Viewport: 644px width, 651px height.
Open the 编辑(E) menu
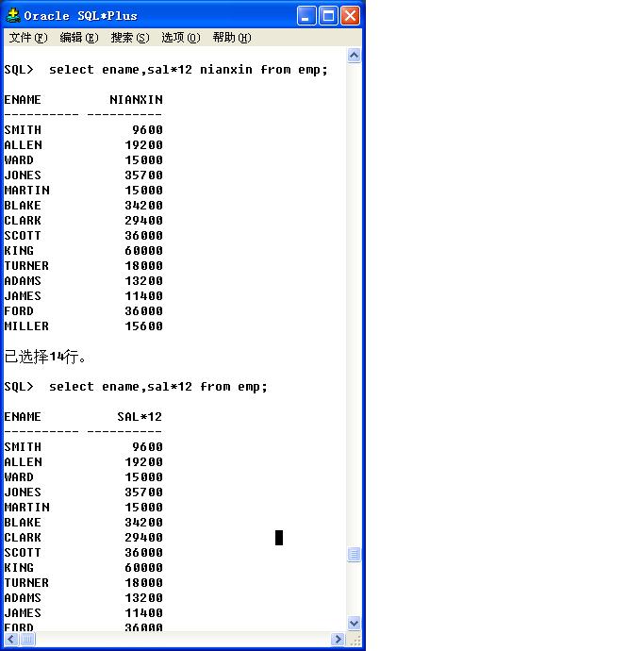pos(79,38)
